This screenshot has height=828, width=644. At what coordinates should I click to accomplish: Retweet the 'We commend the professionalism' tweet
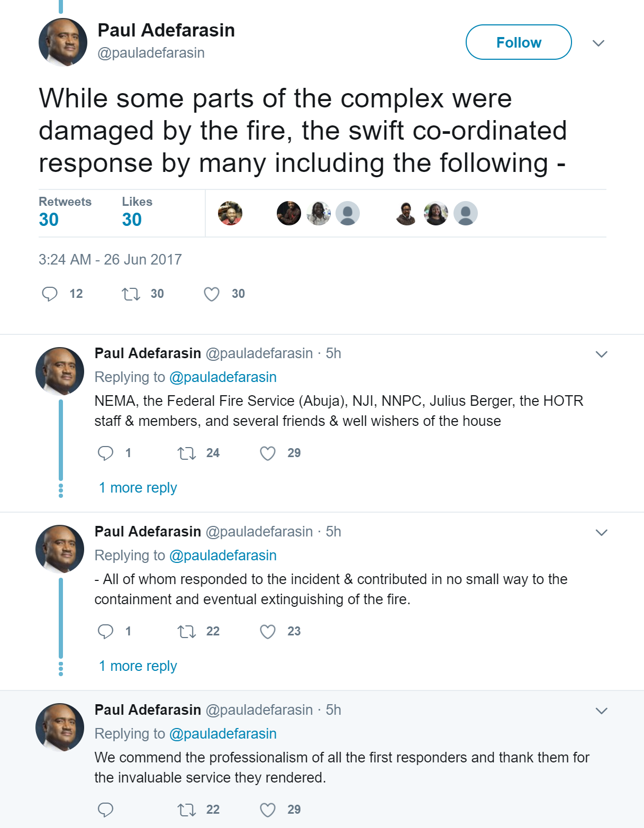[186, 809]
